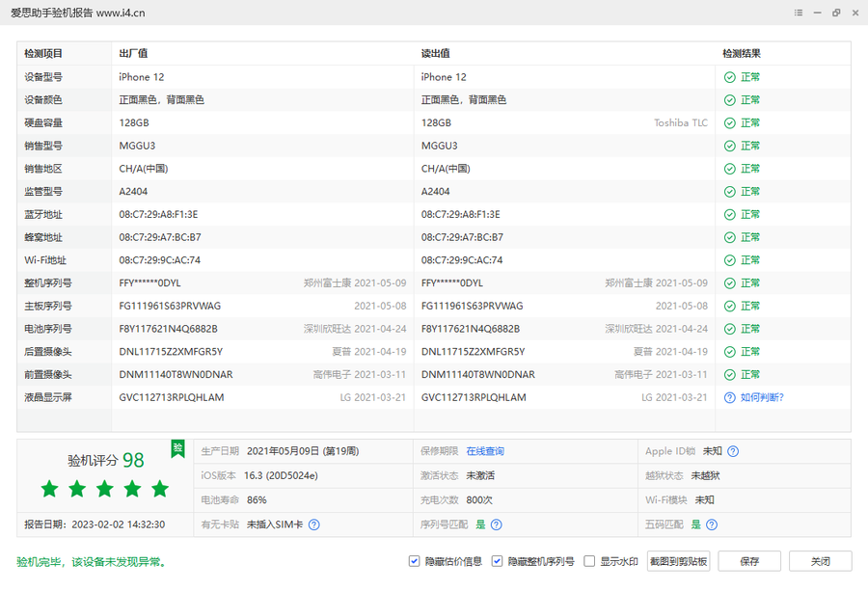
Task: Select factory Wi-Fi address 08:C7:29:9C:AC:74
Action: pyautogui.click(x=160, y=260)
